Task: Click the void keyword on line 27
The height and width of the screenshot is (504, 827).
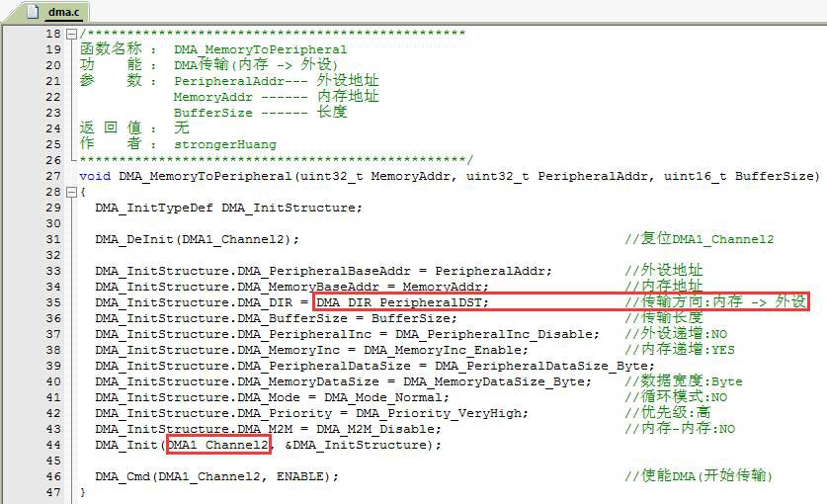Action: 95,176
